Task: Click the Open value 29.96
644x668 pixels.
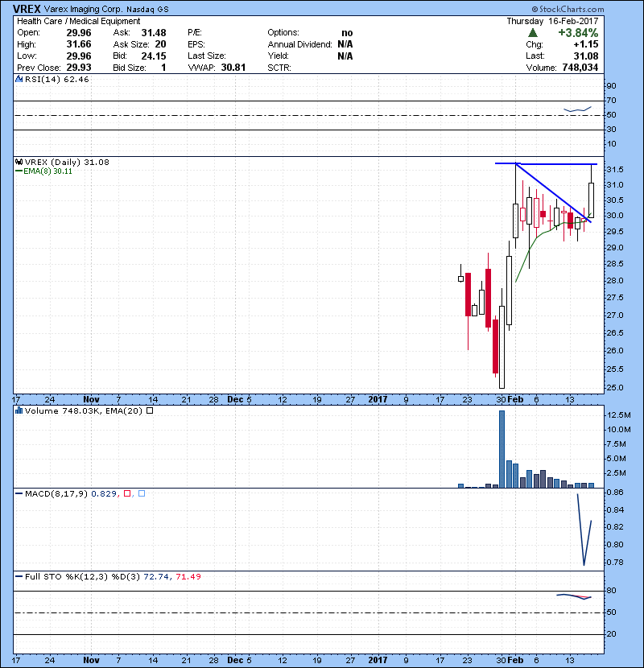Action: 79,33
